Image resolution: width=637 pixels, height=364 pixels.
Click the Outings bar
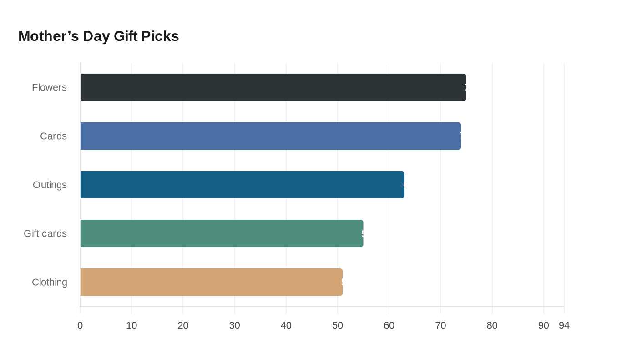pyautogui.click(x=242, y=185)
